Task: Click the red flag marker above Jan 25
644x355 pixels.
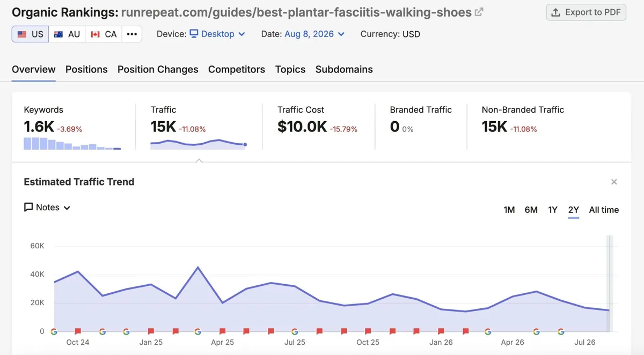Action: 151,331
